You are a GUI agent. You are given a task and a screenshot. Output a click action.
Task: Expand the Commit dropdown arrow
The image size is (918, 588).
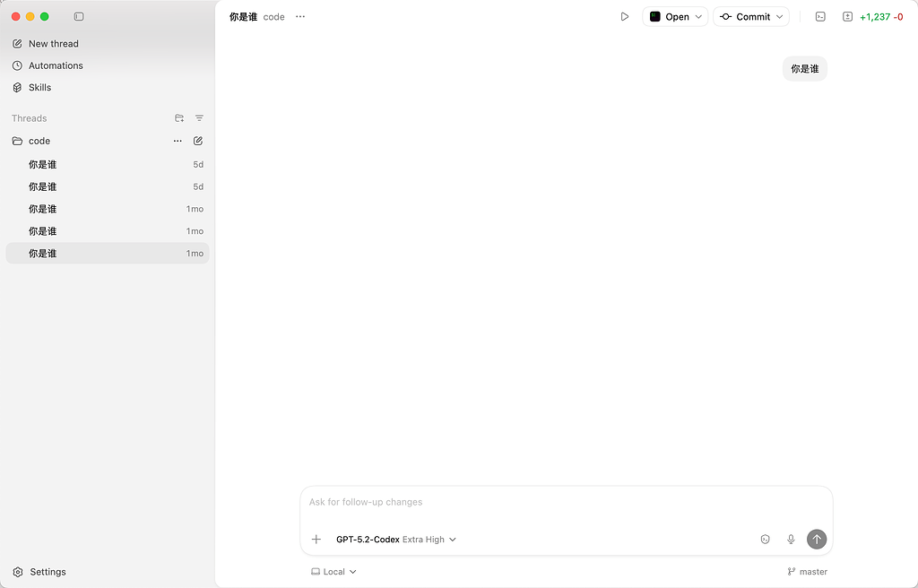click(x=779, y=17)
